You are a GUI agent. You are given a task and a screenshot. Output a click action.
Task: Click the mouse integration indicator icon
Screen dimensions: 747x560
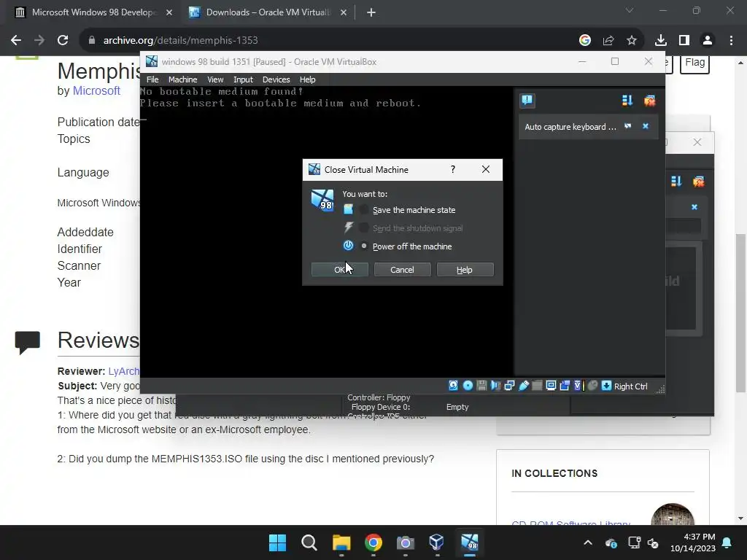coord(592,386)
